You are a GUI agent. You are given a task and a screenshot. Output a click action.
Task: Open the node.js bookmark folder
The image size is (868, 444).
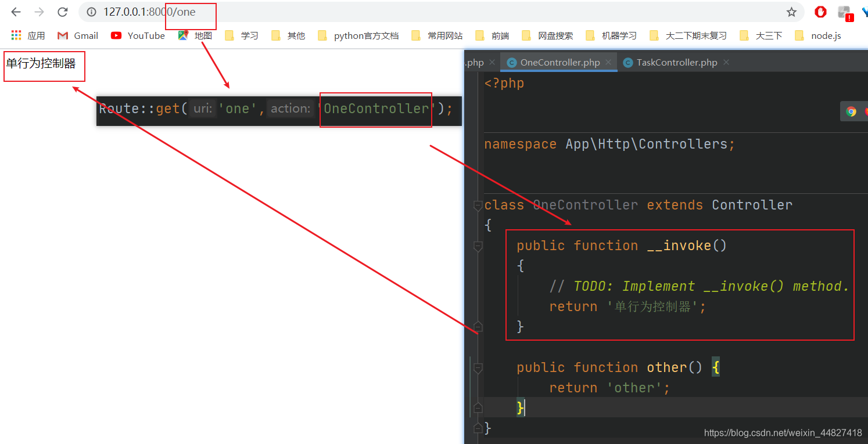pos(818,35)
